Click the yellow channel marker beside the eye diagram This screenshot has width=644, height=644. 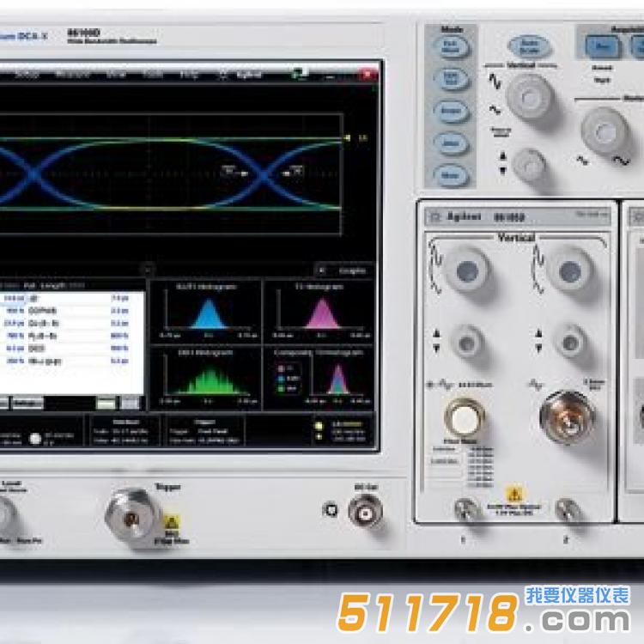click(347, 138)
